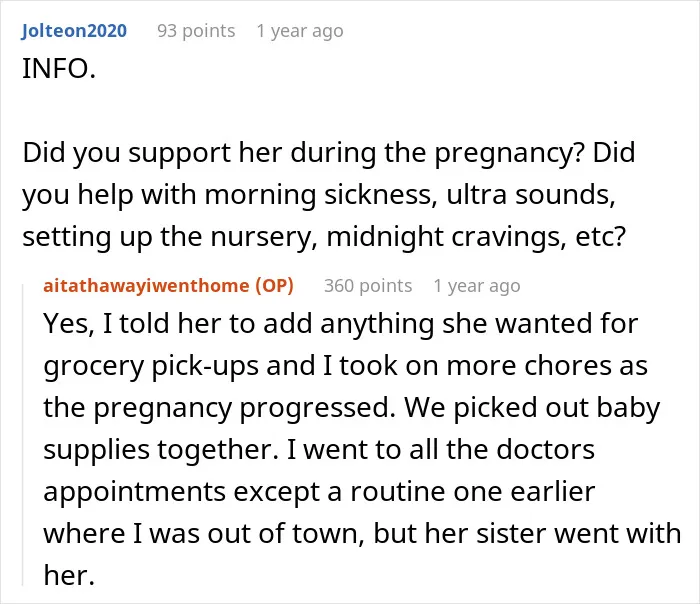Viewport: 700px width, 604px height.
Task: Click the line starting 'the pregnancy progressed'
Action: tap(352, 408)
